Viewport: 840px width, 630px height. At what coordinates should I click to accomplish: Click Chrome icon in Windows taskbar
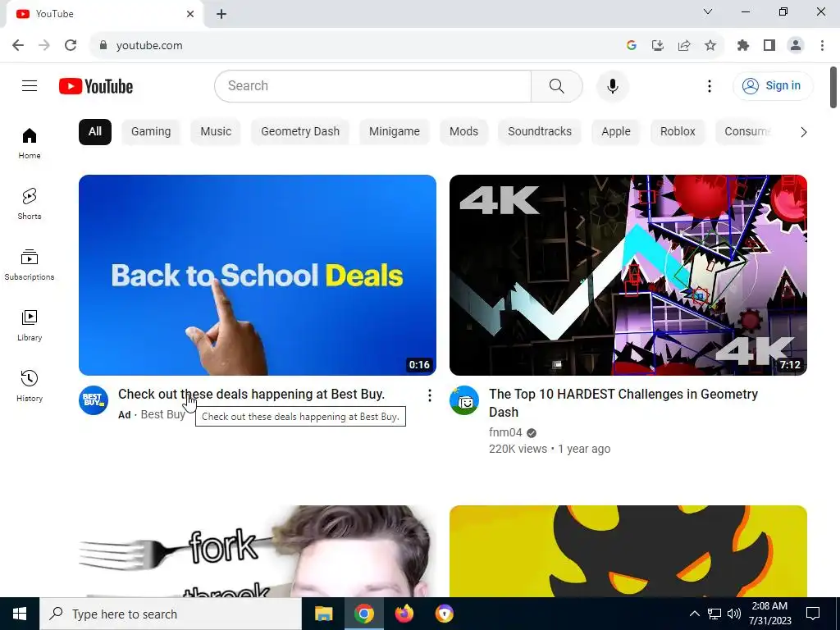pyautogui.click(x=363, y=614)
